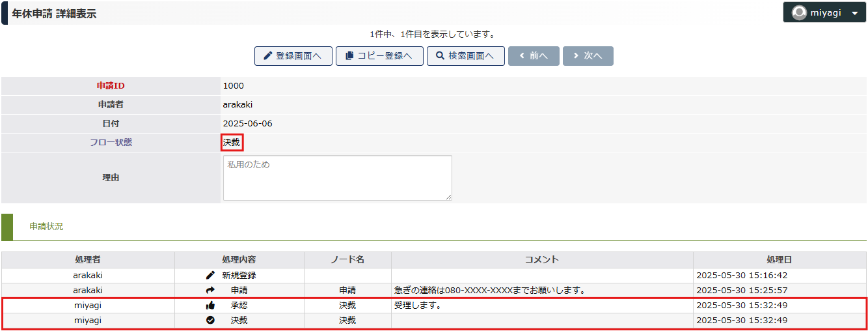This screenshot has width=868, height=331.
Task: Select the date value 2025-06-06
Action: click(247, 124)
